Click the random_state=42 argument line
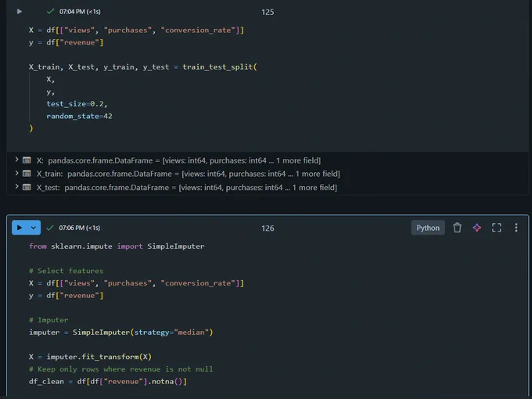 [79, 116]
